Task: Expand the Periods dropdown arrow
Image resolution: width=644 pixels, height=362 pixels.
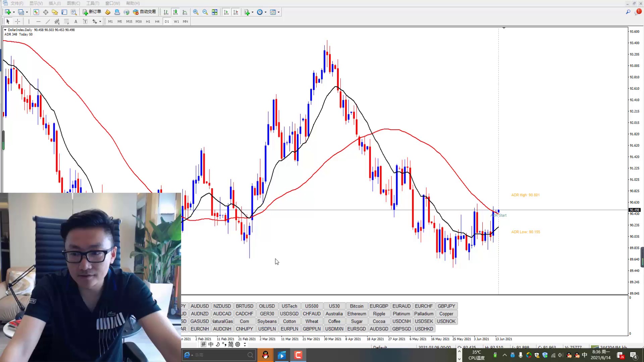Action: point(265,12)
